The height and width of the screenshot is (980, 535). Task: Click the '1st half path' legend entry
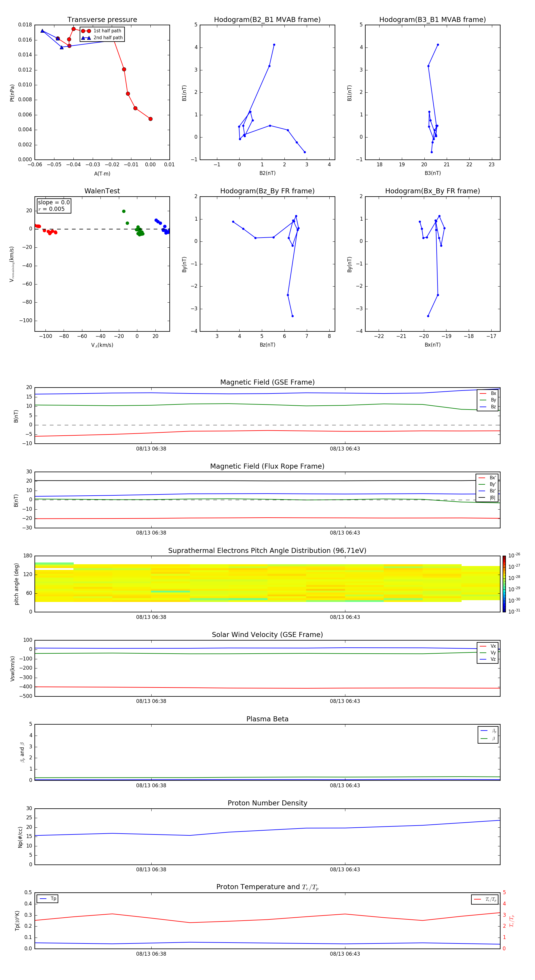point(102,31)
